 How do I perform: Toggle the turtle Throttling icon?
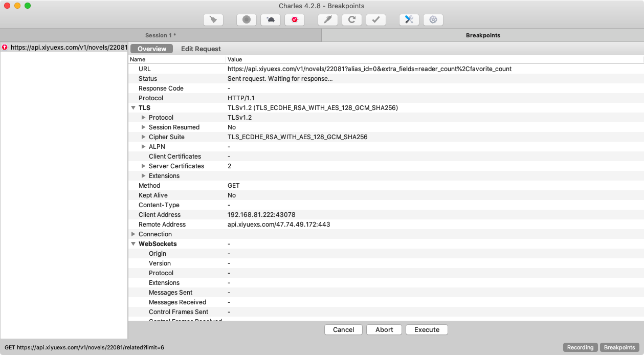tap(271, 19)
